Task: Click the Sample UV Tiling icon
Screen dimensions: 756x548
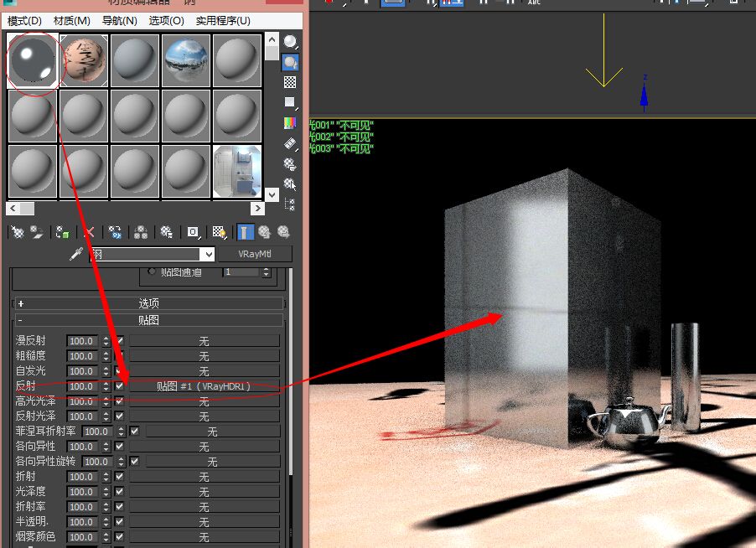Action: [290, 103]
